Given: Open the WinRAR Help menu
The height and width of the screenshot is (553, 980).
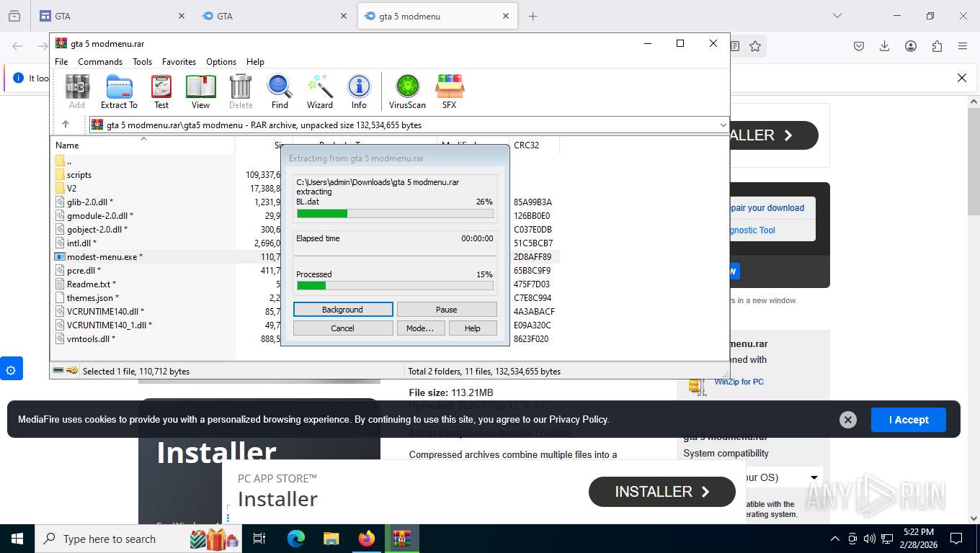Looking at the screenshot, I should click(255, 62).
